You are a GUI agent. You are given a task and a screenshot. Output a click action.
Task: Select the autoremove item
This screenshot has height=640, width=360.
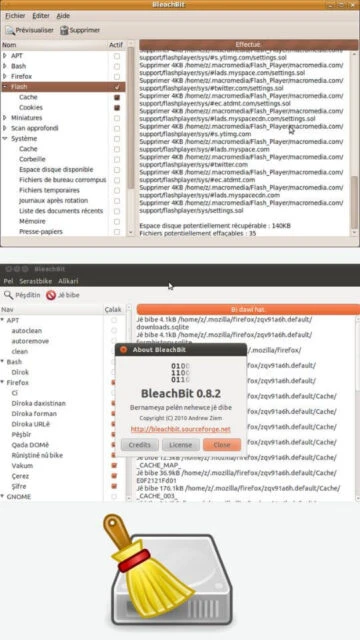click(30, 341)
